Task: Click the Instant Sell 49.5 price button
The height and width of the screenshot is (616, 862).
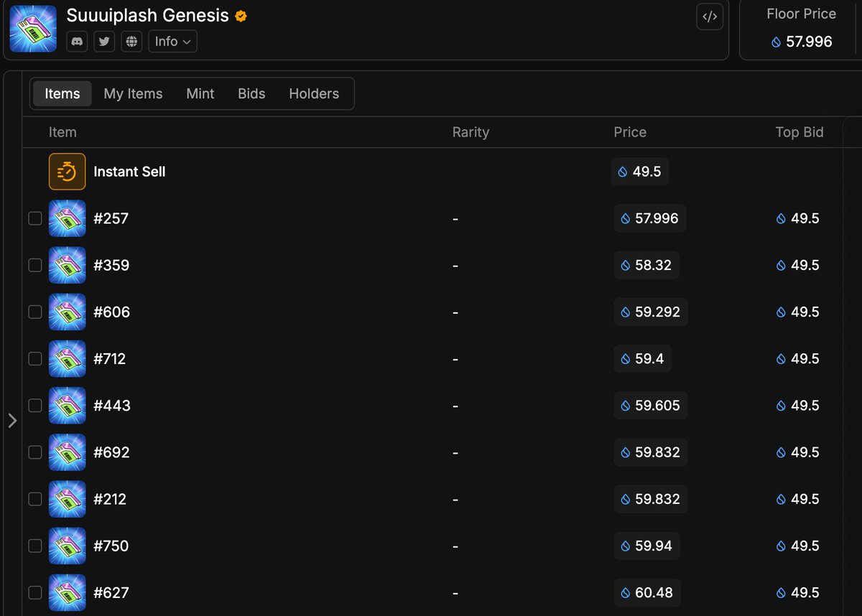Action: pyautogui.click(x=639, y=172)
